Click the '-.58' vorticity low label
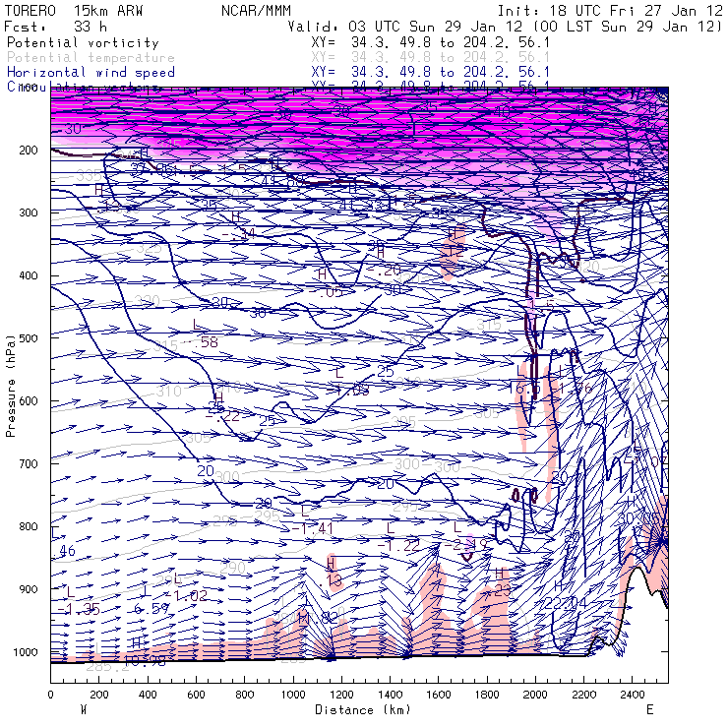 click(201, 342)
